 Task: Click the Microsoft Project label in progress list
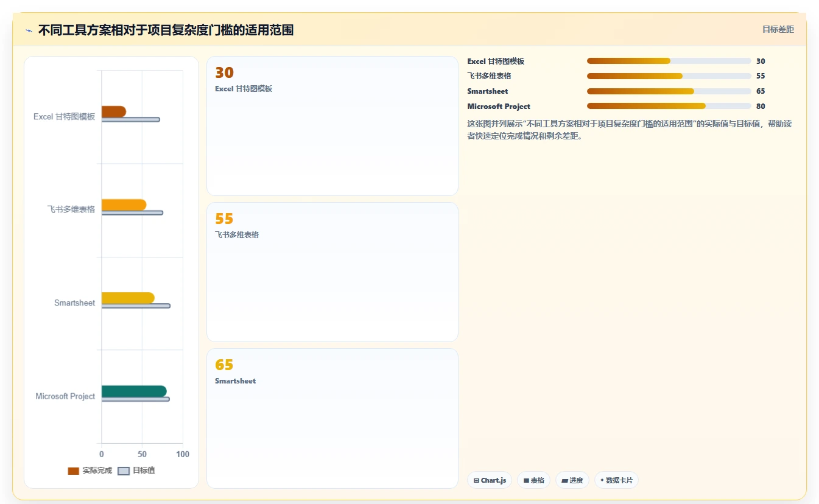[499, 107]
